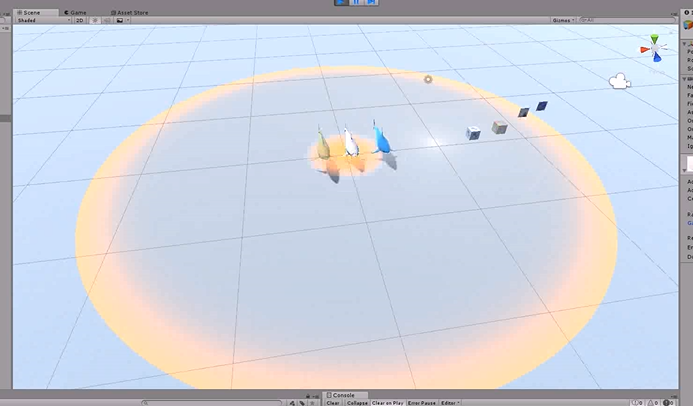The image size is (693, 406).
Task: Select the camera gizmo in scene
Action: [620, 81]
